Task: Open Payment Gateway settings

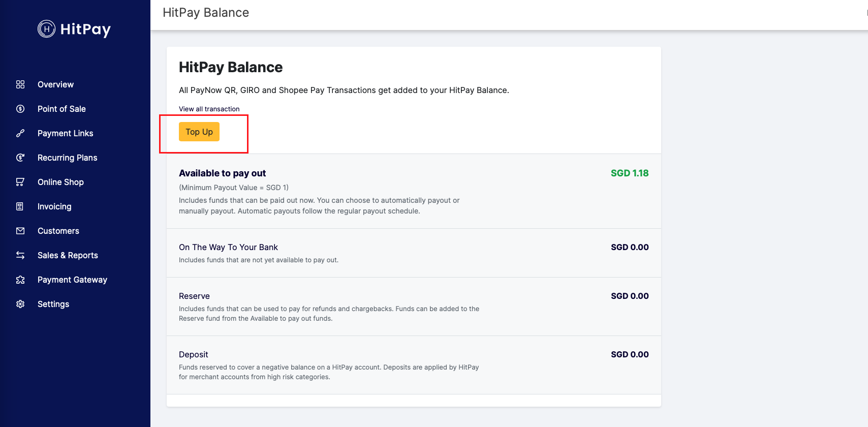Action: [x=72, y=280]
